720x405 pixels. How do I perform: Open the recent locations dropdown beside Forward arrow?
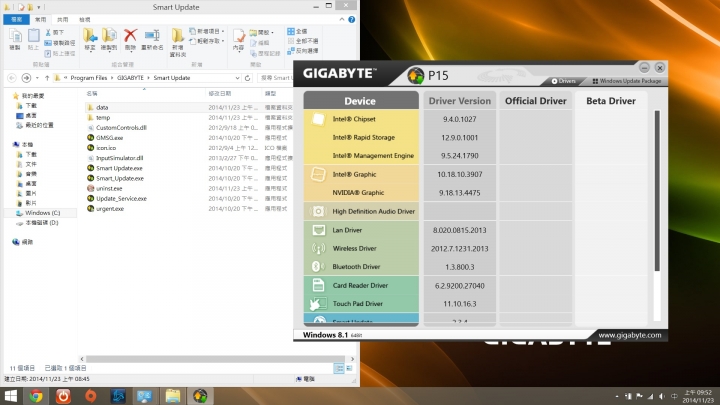click(x=37, y=78)
